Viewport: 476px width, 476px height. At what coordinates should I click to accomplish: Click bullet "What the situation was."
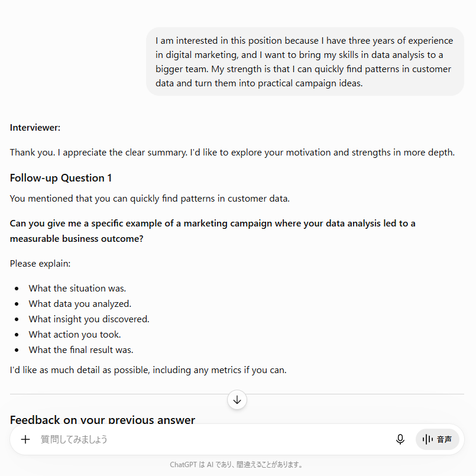click(77, 289)
